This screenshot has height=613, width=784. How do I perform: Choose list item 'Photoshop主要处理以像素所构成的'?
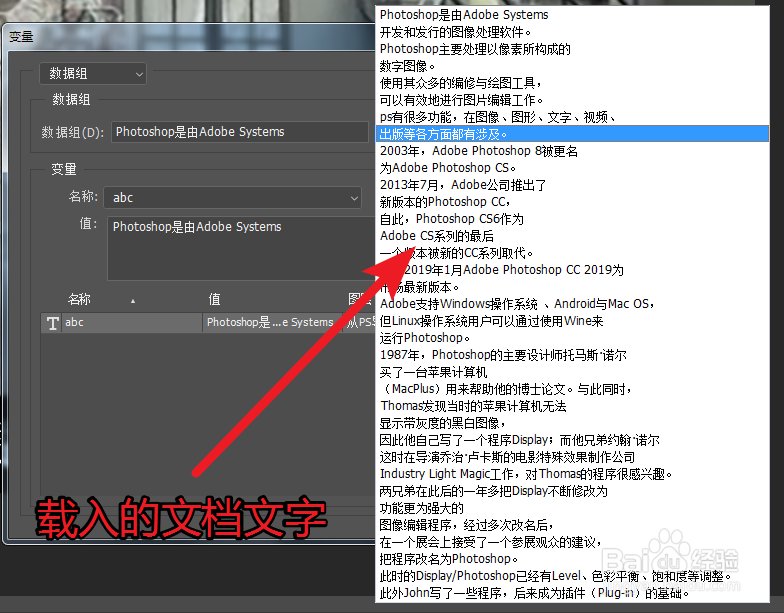point(572,48)
